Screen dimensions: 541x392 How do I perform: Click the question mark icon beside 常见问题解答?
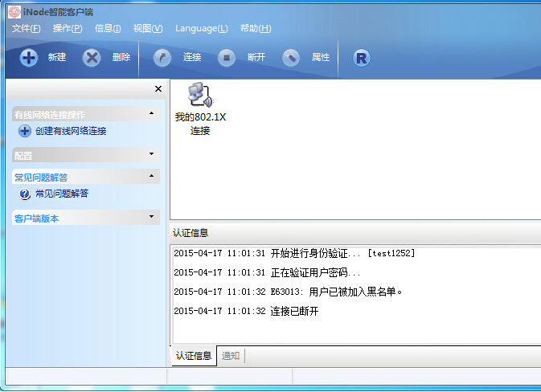tap(24, 194)
